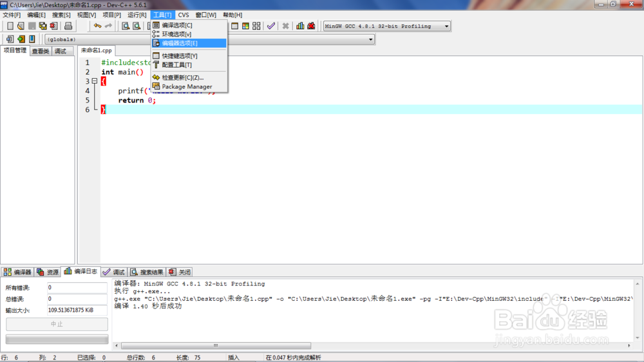Click the Find magnifier icon
644x362 pixels.
pyautogui.click(x=126, y=26)
